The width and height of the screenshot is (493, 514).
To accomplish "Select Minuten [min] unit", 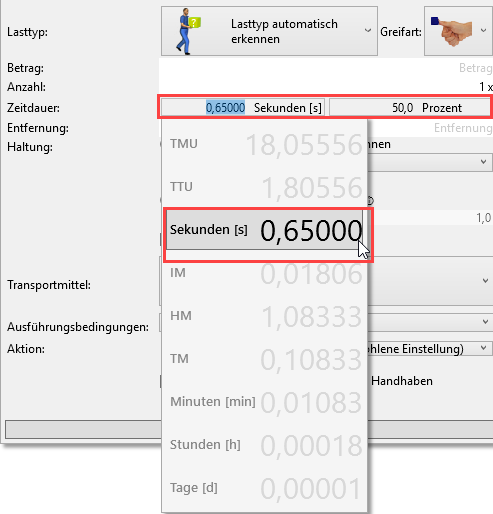I will [264, 402].
